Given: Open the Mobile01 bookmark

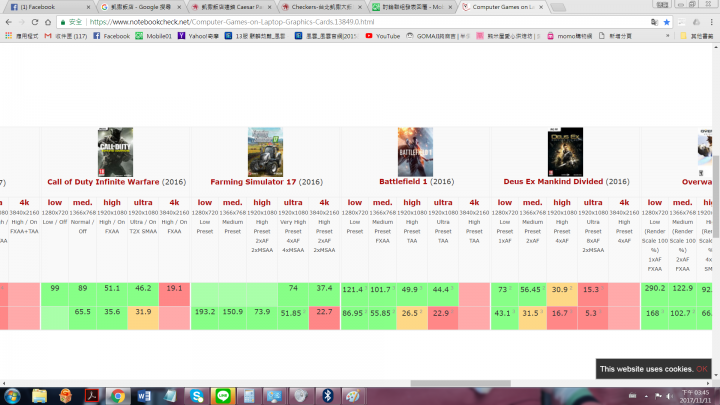Looking at the screenshot, I should tap(153, 36).
